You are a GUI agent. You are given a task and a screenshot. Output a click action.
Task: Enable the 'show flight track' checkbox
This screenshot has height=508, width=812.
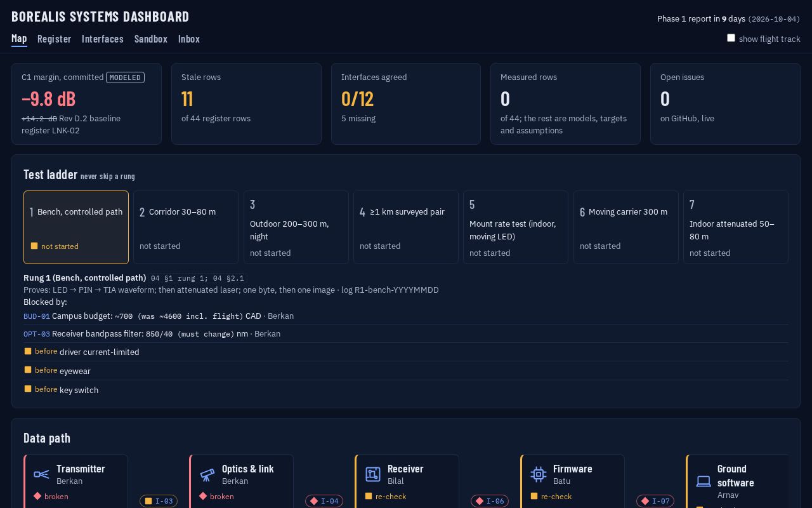731,38
